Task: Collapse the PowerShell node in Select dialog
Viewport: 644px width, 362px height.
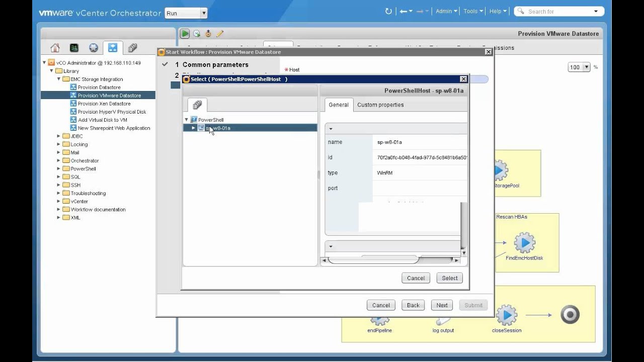Action: (x=186, y=120)
